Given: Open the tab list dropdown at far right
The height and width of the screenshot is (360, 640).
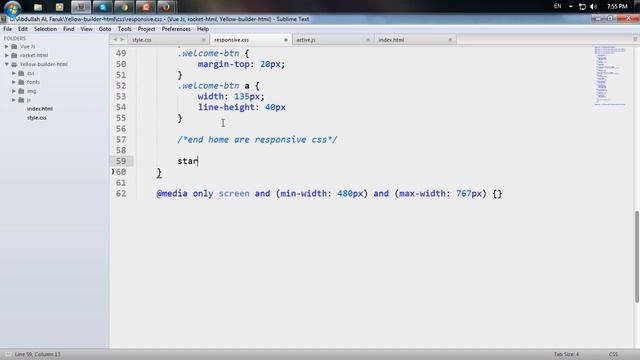Looking at the screenshot, I should [635, 39].
